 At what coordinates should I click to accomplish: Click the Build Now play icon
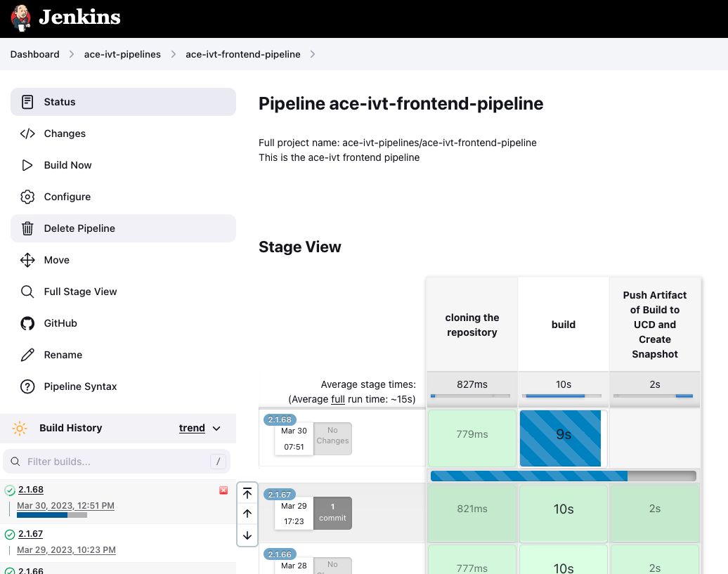click(27, 165)
